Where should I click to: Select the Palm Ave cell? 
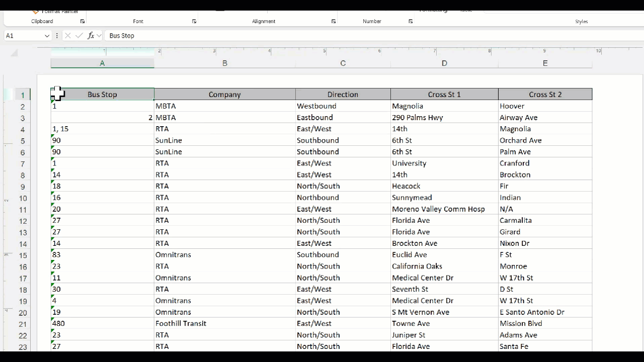click(x=545, y=152)
